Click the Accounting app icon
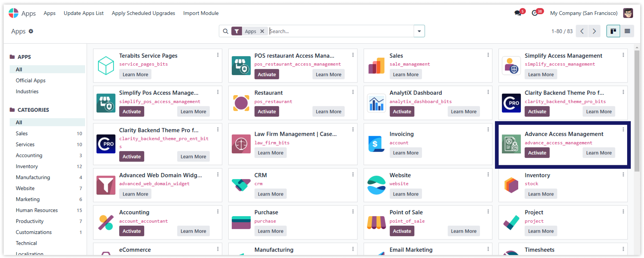 [x=106, y=222]
